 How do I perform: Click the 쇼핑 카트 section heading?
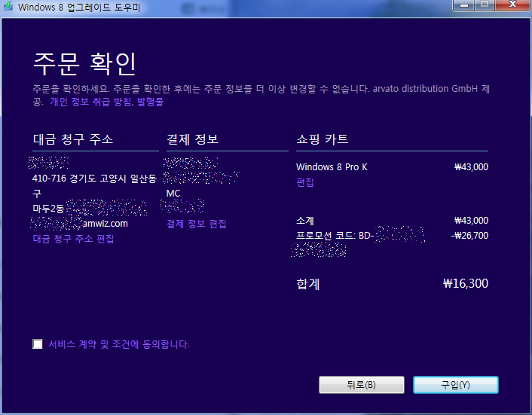[323, 140]
